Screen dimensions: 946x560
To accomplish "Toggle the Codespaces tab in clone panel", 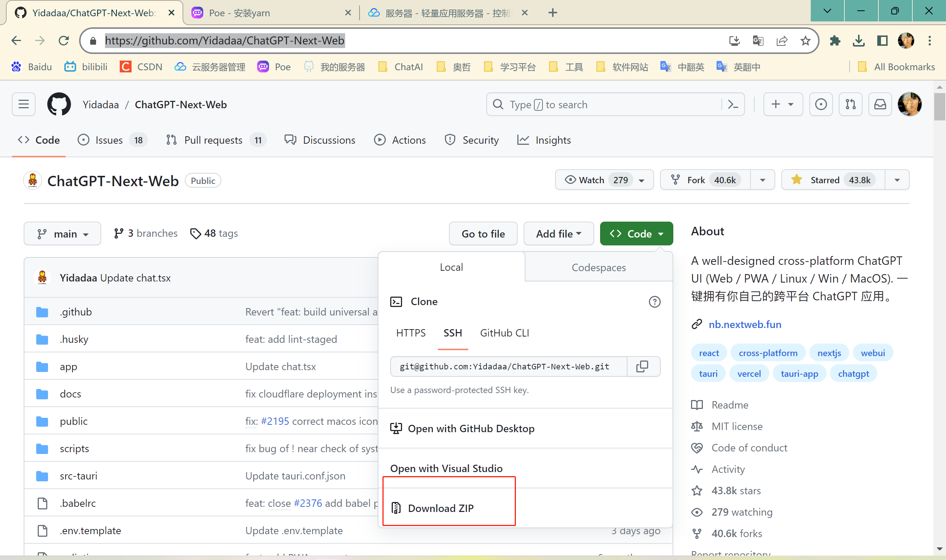I will [x=599, y=267].
